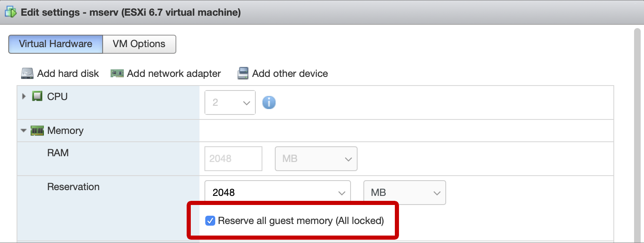Collapse the Memory settings section
Screen dimensions: 644x243
click(x=24, y=131)
